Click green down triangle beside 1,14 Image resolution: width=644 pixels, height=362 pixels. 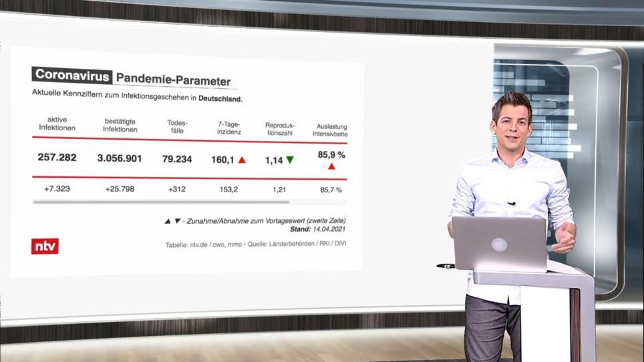click(x=289, y=160)
